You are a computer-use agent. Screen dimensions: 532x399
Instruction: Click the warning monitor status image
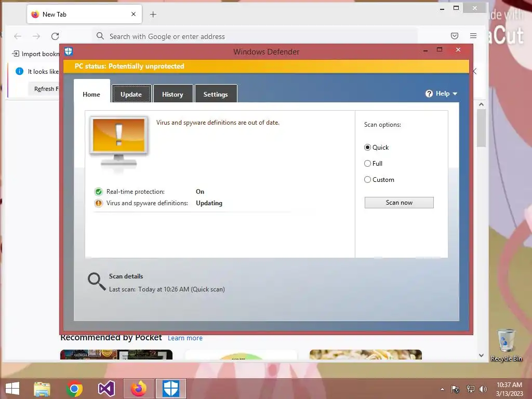point(119,142)
